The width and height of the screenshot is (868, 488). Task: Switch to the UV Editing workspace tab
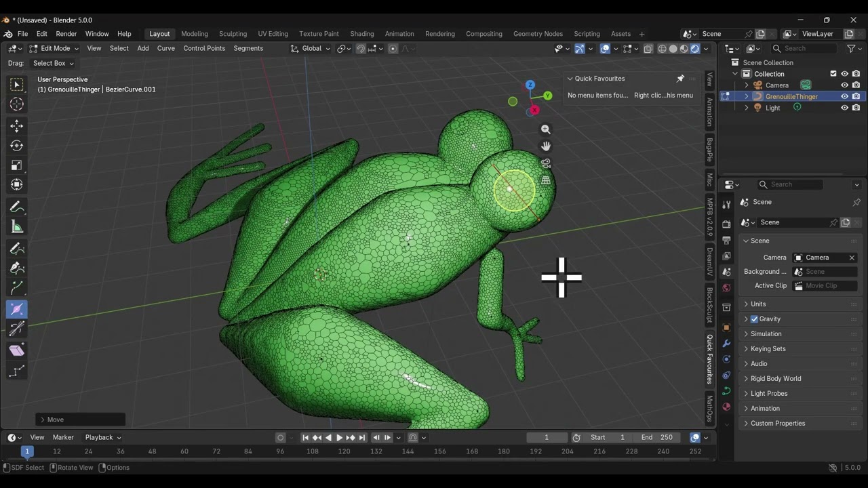click(x=273, y=34)
